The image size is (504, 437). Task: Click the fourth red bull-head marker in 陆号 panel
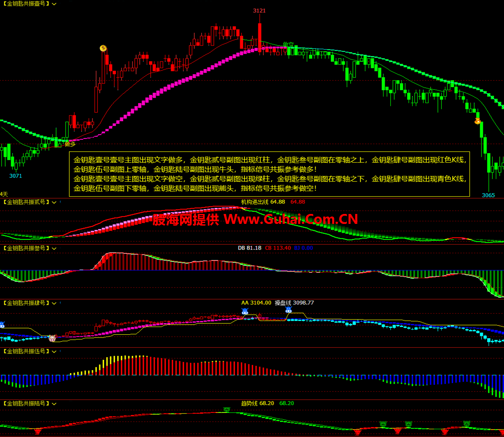(x=445, y=432)
